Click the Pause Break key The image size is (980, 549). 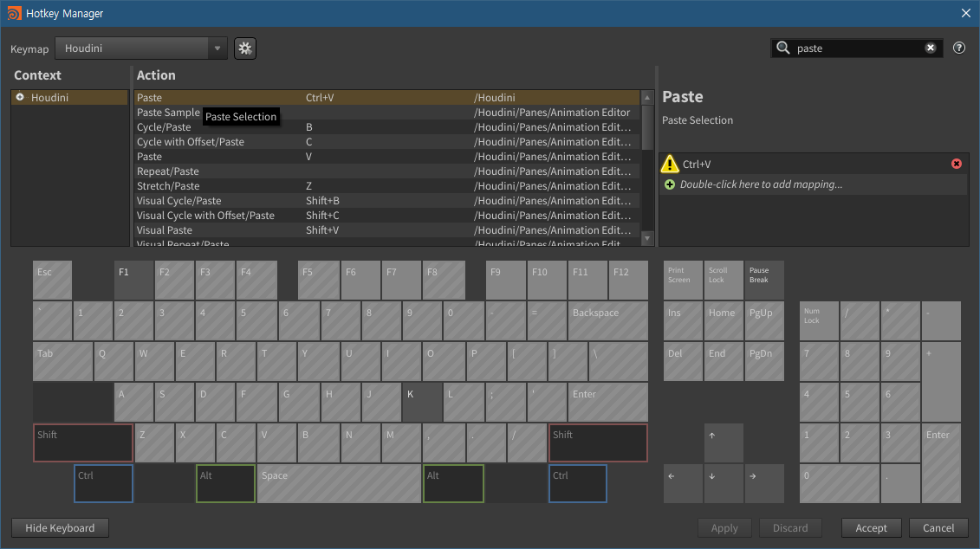(764, 280)
